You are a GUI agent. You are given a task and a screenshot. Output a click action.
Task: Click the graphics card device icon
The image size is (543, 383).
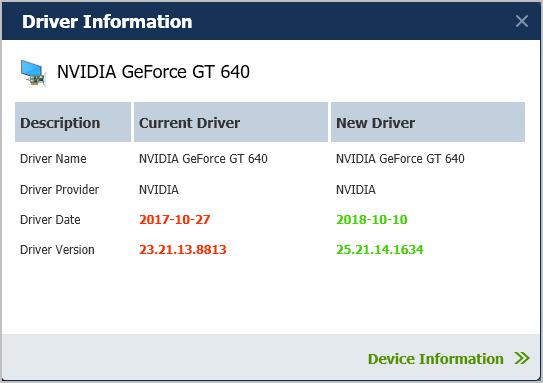(x=33, y=73)
